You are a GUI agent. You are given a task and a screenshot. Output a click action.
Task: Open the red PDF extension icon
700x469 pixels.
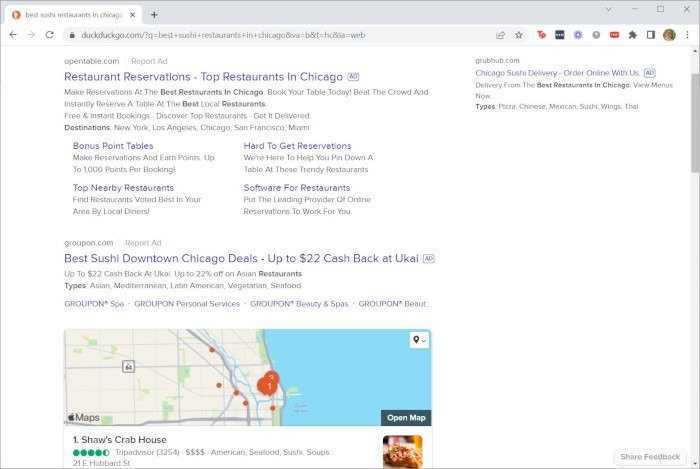pyautogui.click(x=614, y=35)
